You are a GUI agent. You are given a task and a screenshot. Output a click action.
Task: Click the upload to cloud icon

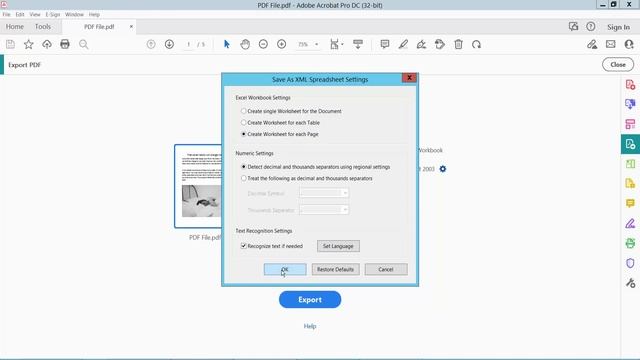point(47,44)
